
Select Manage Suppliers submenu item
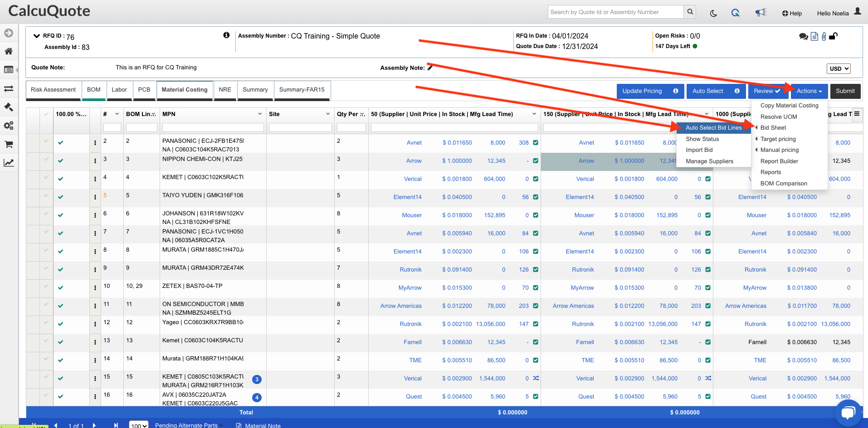[709, 161]
